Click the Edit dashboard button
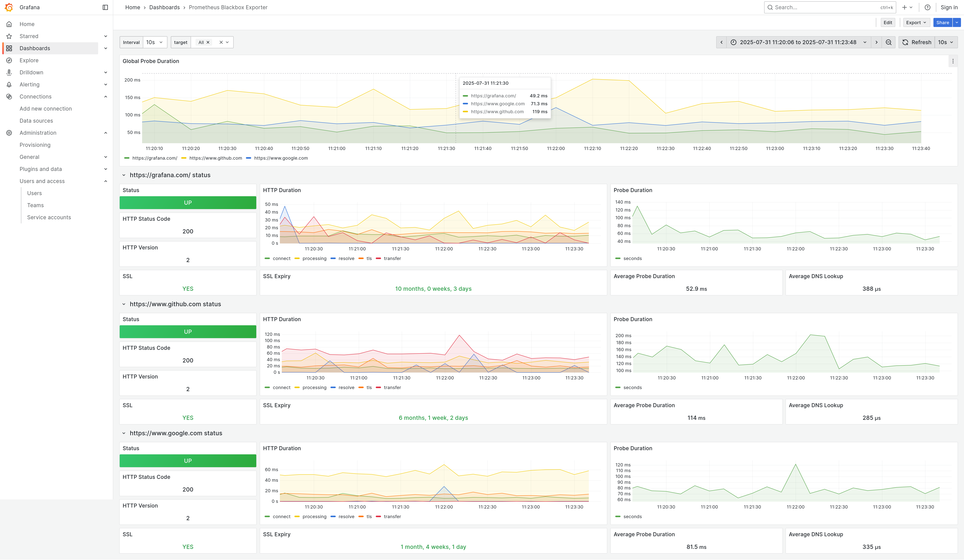The image size is (964, 560). (x=888, y=23)
